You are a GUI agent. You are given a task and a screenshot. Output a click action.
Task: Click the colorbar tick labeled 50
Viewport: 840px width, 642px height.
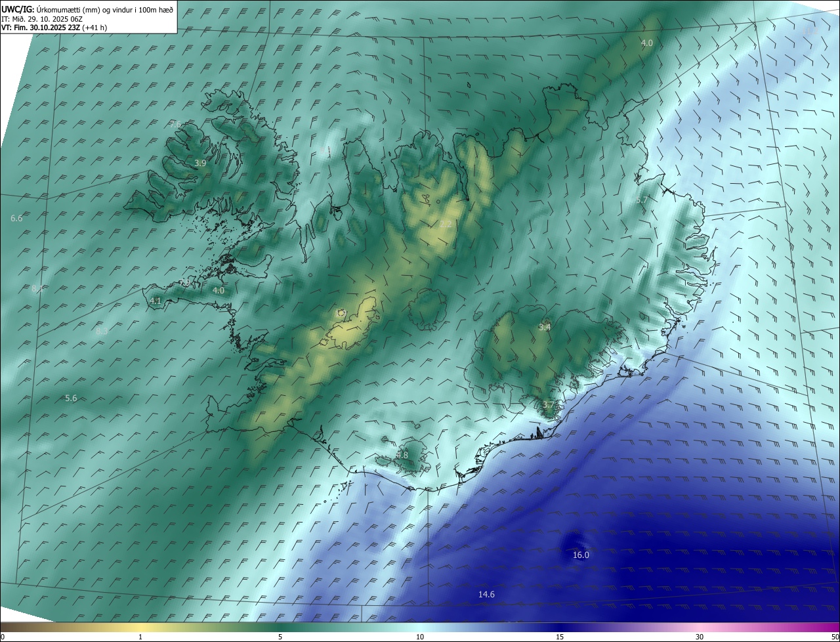tap(835, 637)
